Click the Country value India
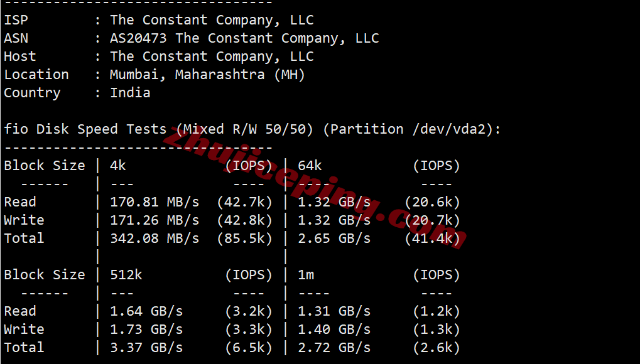This screenshot has height=364, width=640. 130,93
